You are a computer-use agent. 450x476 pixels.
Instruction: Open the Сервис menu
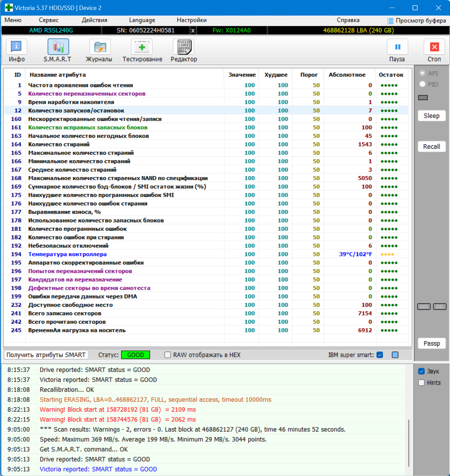tap(49, 20)
